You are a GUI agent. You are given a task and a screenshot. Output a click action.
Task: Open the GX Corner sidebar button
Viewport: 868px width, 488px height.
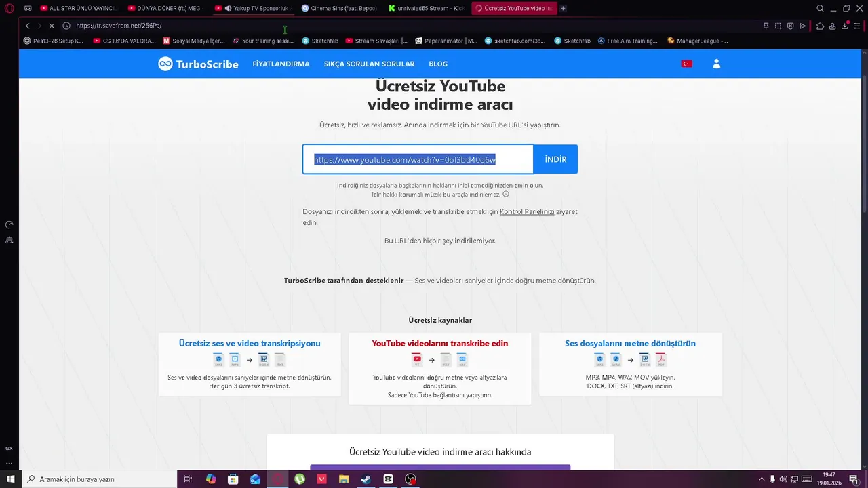pos(9,448)
